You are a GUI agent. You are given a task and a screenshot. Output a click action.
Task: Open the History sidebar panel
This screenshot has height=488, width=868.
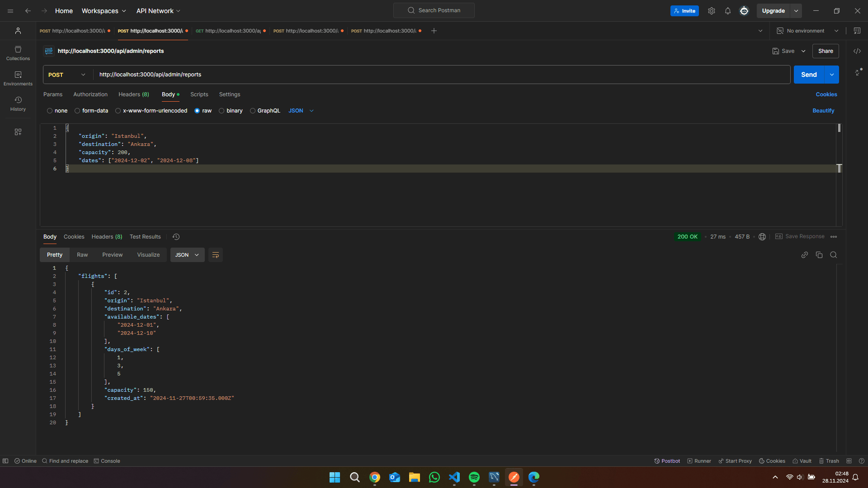click(18, 103)
